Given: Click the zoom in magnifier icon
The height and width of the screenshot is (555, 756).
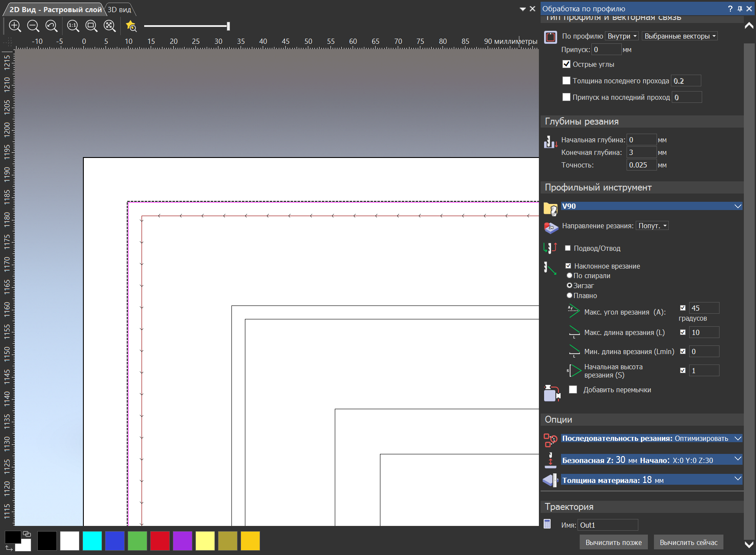Looking at the screenshot, I should coord(15,26).
